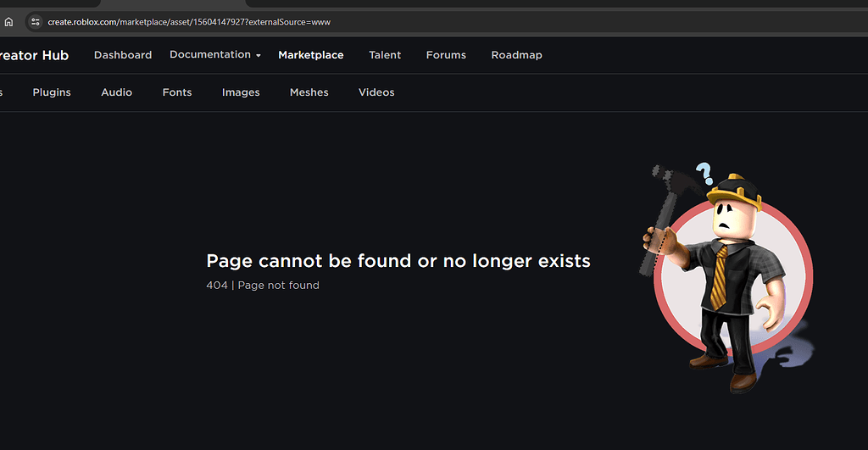868x450 pixels.
Task: Select the create.roblox.com URL in address bar
Action: tap(189, 22)
